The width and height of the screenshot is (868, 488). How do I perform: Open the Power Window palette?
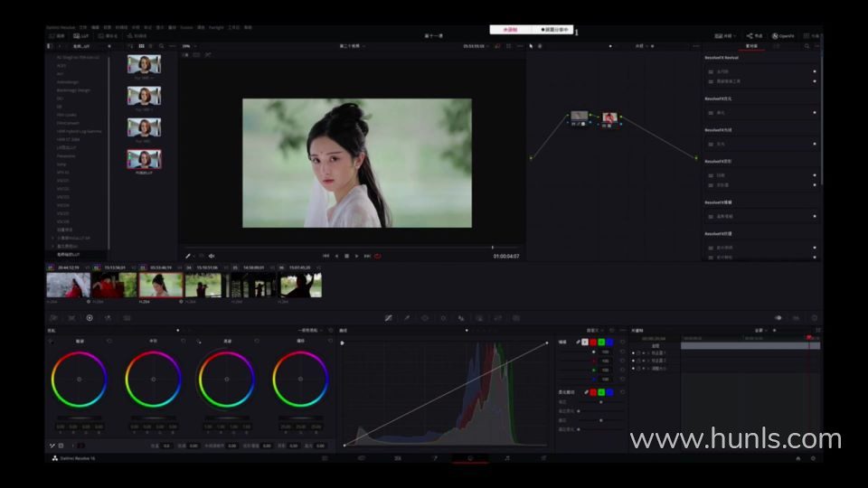[x=425, y=318]
